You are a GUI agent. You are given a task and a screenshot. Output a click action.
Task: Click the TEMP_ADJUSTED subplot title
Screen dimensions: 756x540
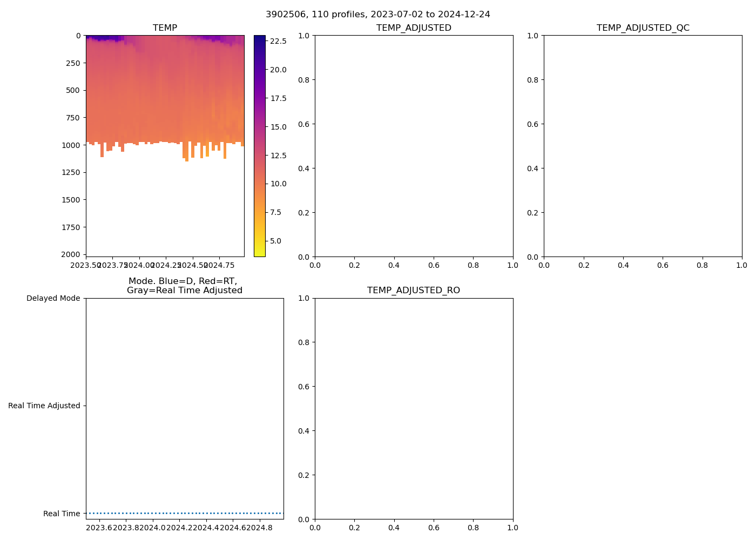tap(414, 28)
